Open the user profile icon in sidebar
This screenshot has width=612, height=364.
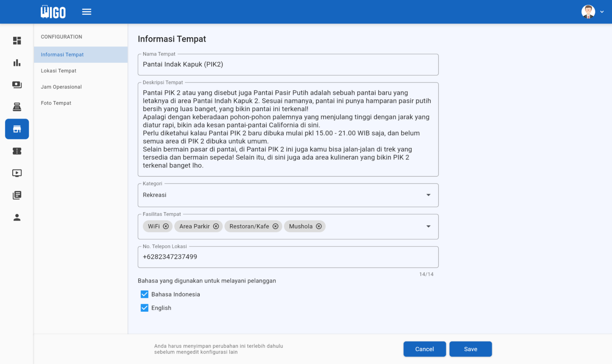[17, 217]
